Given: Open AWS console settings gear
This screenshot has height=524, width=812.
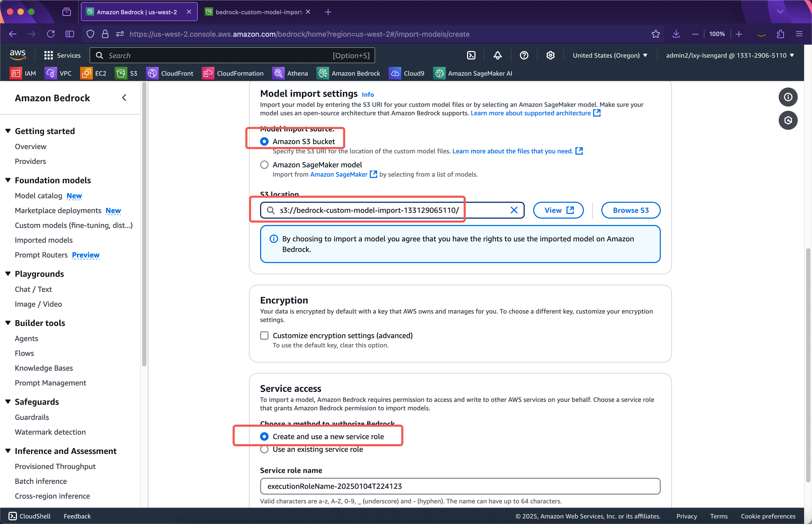Looking at the screenshot, I should click(550, 55).
